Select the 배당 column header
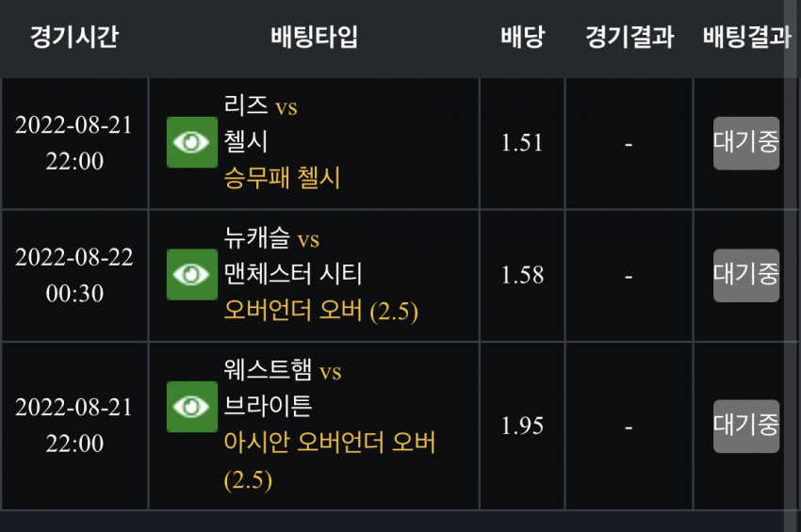The image size is (801, 532). (x=523, y=37)
